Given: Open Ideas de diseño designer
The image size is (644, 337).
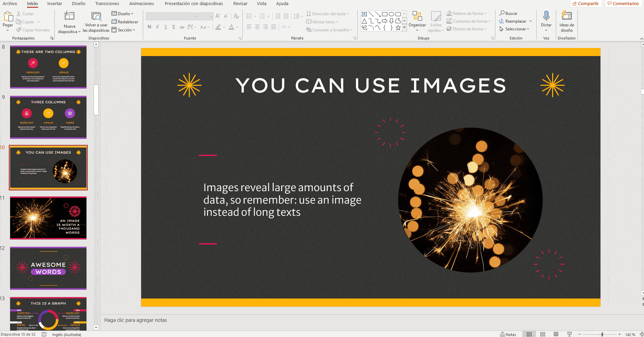Looking at the screenshot, I should pos(567,21).
